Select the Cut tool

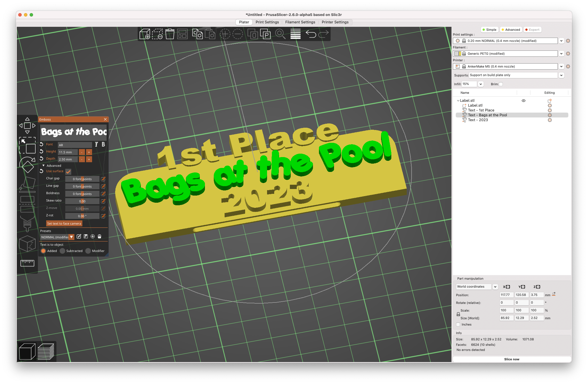27,204
